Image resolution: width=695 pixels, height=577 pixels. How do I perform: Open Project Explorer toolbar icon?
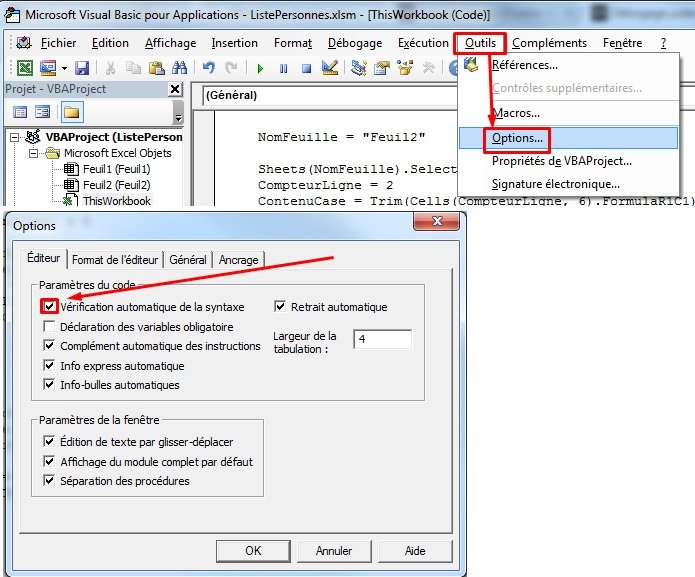[358, 68]
